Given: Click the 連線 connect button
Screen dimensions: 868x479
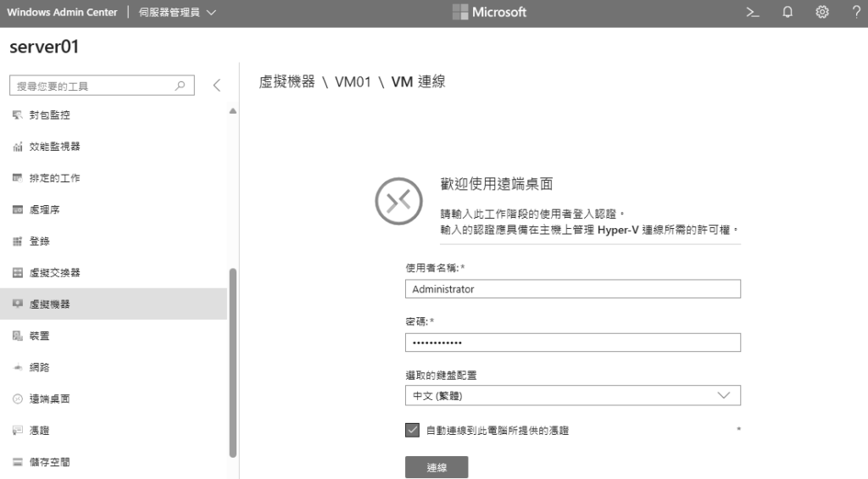Looking at the screenshot, I should coord(437,467).
